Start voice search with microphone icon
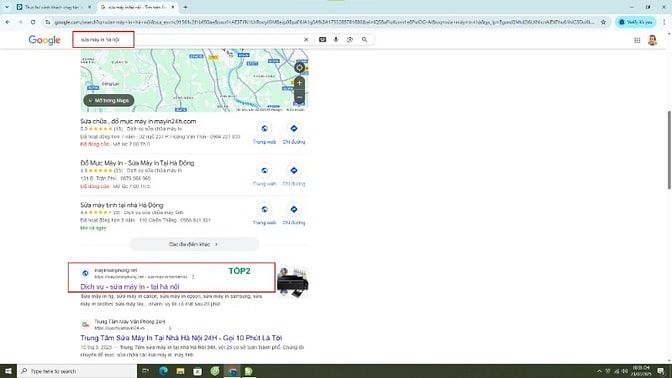This screenshot has height=378, width=672. click(x=336, y=39)
